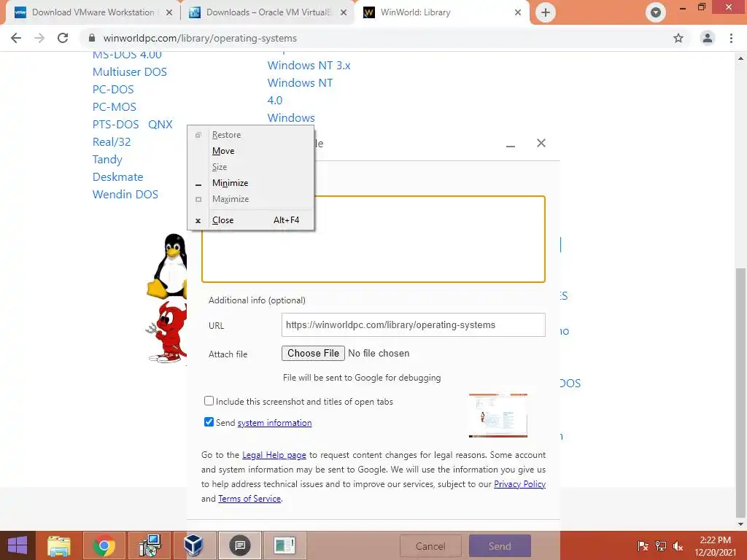Open the PC-MOS link
This screenshot has height=560, width=747.
click(115, 107)
